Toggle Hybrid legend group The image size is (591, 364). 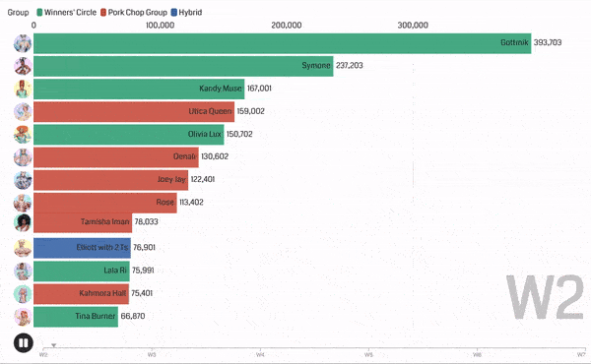pos(186,13)
